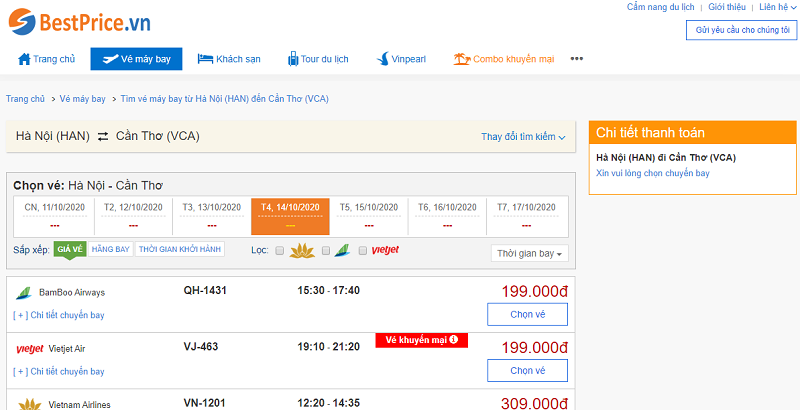Click Tìm vé máy bay Hà Nội breadcrumb

[x=224, y=99]
